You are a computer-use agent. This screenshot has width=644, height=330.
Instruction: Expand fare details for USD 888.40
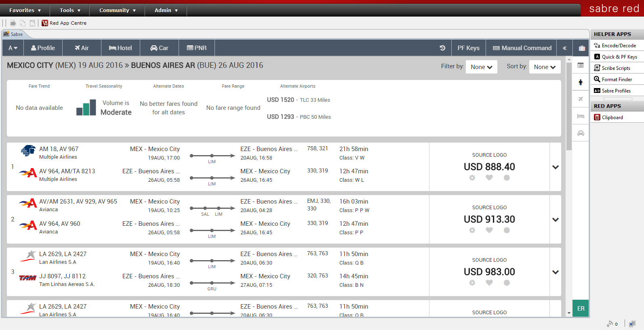556,167
